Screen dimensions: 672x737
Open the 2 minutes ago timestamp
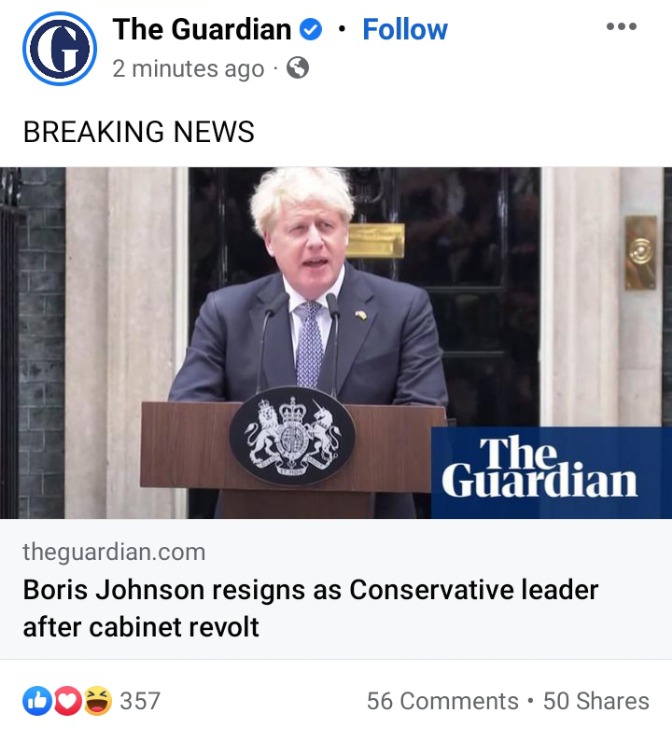188,69
